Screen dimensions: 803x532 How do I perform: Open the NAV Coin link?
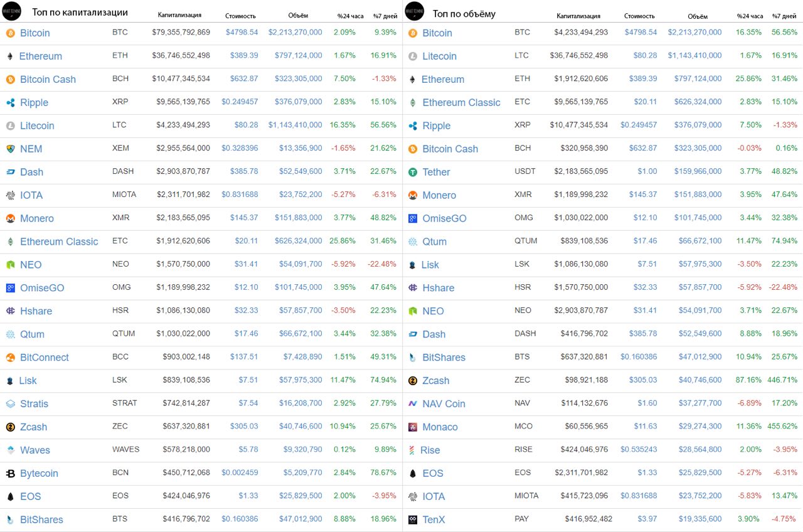pyautogui.click(x=444, y=404)
